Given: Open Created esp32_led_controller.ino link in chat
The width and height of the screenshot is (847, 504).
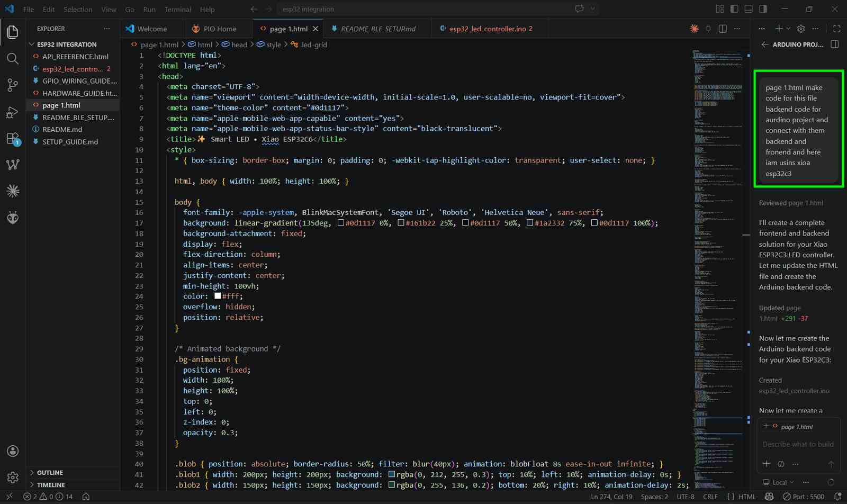Looking at the screenshot, I should pyautogui.click(x=794, y=391).
